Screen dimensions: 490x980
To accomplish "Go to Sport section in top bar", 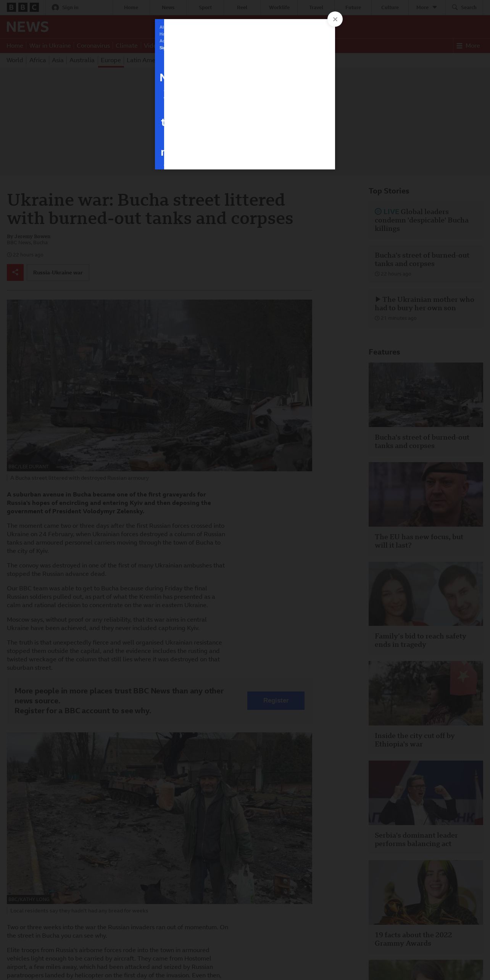I will click(x=205, y=7).
